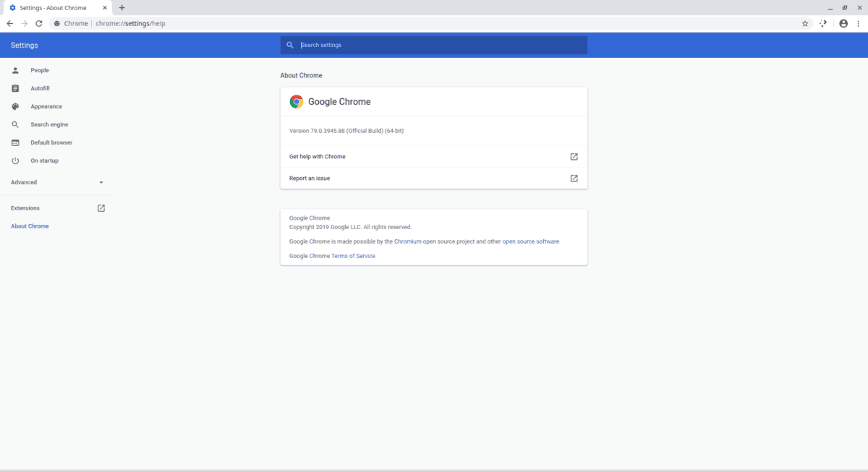Click external link icon for Report an issue

coord(574,178)
